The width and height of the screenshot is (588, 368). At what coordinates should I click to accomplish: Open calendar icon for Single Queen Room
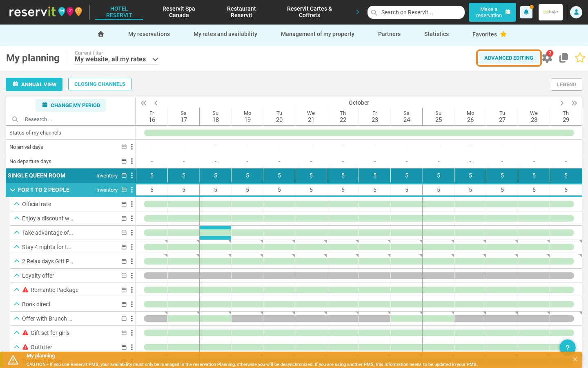[124, 175]
